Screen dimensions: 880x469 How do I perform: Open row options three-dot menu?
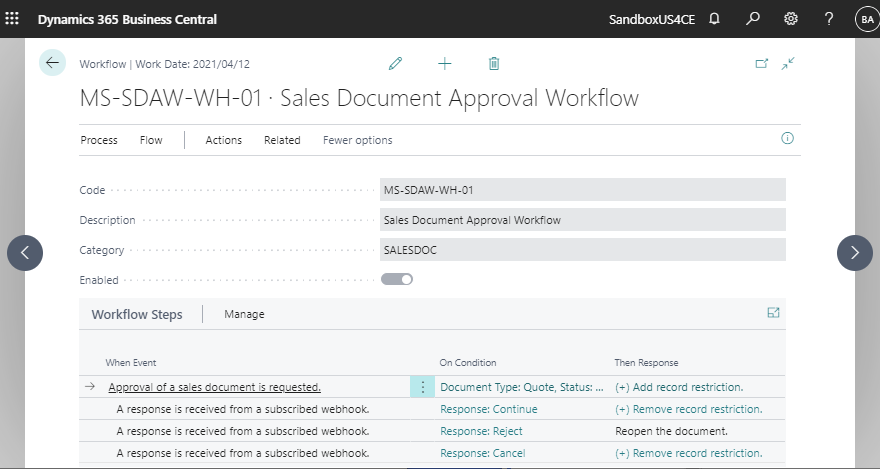coord(423,387)
